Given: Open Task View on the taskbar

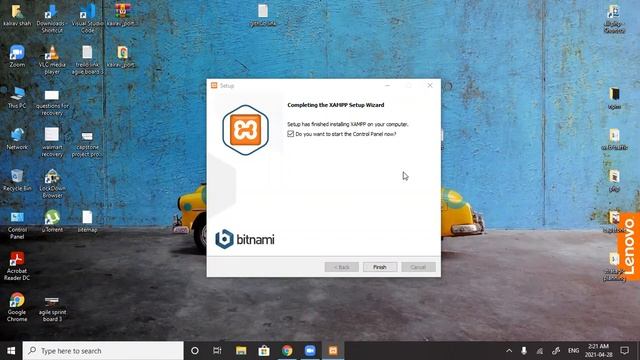Looking at the screenshot, I should coord(217,351).
